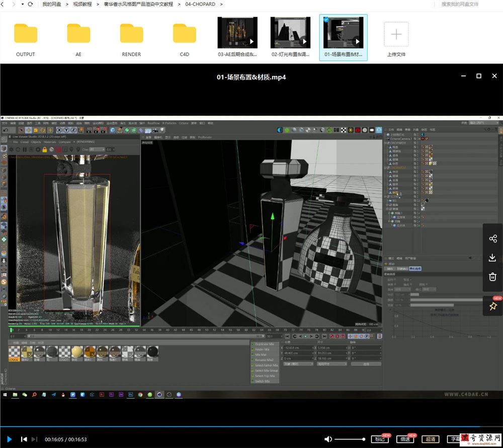Click the red record keyframe button
This screenshot has width=503, height=448.
pyautogui.click(x=331, y=336)
